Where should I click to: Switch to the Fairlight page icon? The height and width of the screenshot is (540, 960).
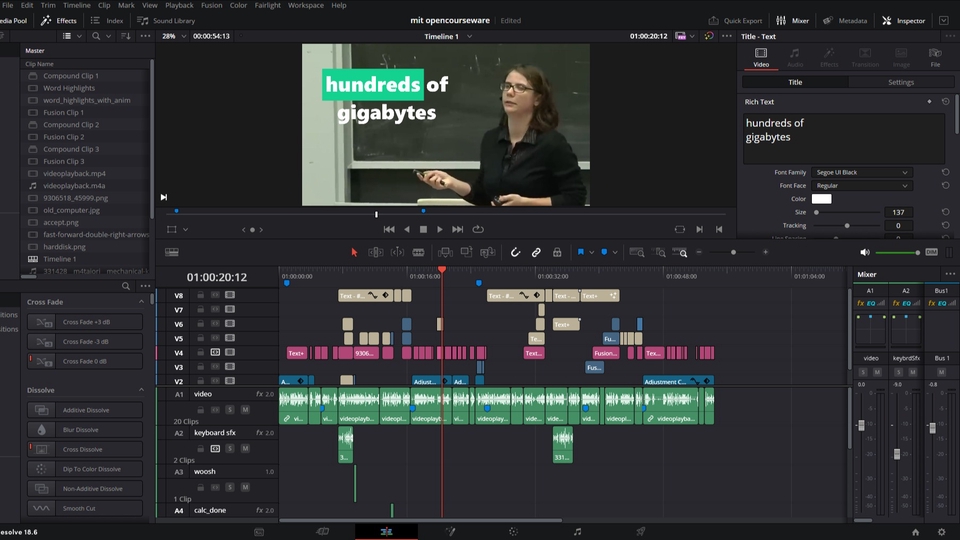[x=577, y=531]
